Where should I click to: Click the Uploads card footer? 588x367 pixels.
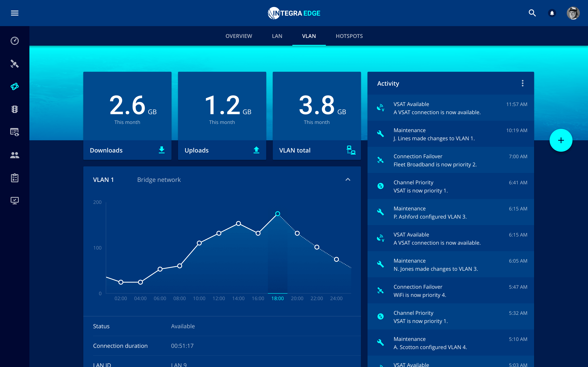pyautogui.click(x=222, y=150)
